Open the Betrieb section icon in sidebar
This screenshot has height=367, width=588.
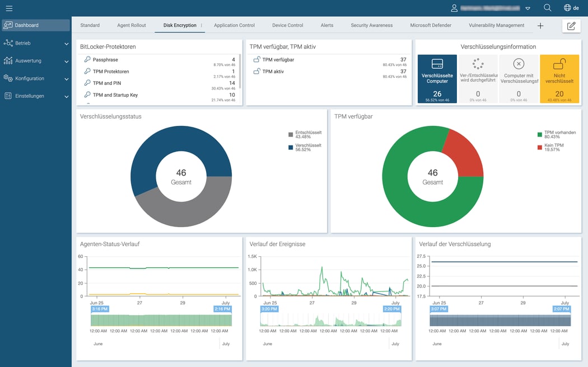coord(10,43)
